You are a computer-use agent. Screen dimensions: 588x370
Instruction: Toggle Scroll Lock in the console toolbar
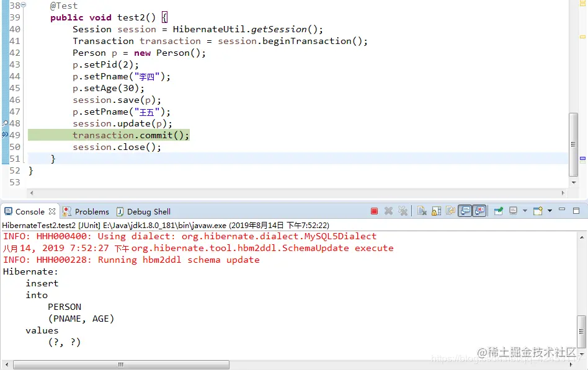436,211
